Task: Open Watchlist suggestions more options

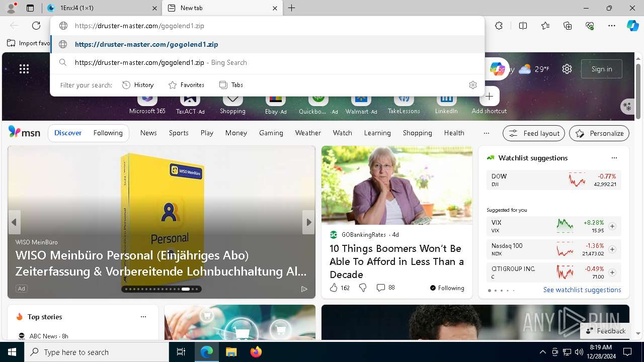Action: pyautogui.click(x=614, y=158)
